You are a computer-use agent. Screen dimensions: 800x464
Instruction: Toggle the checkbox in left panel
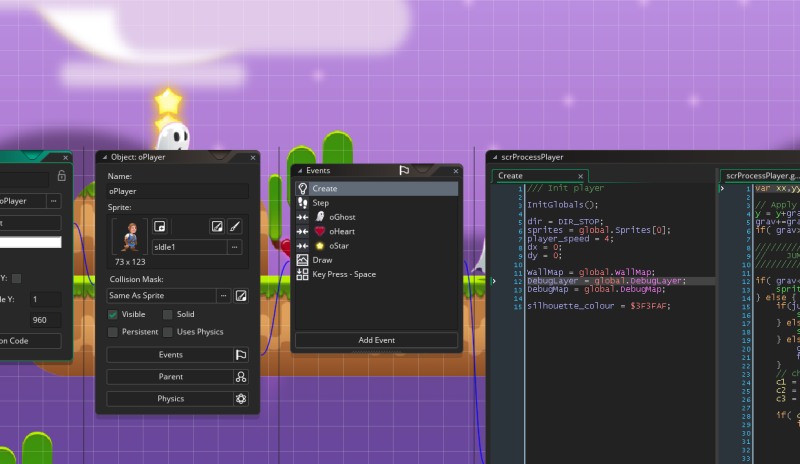(17, 278)
